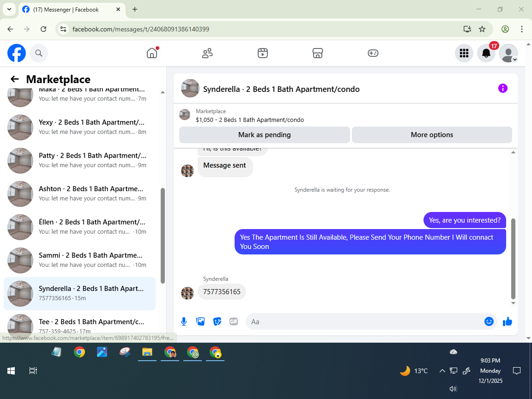Screen dimensions: 532x399
Task: Open File Explorer from the taskbar
Action: (147, 352)
